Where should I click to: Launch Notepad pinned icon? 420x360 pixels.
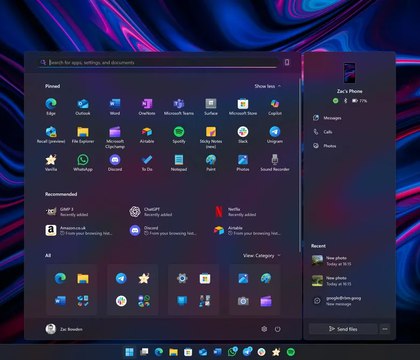click(x=179, y=163)
